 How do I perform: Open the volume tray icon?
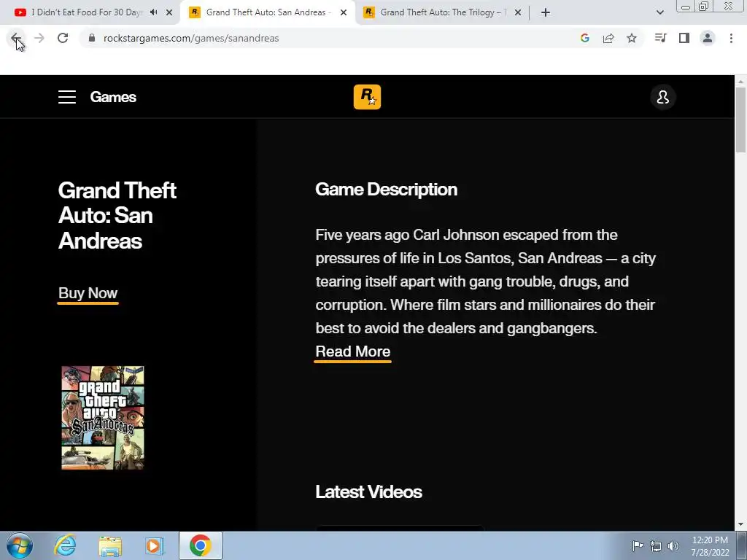point(673,545)
